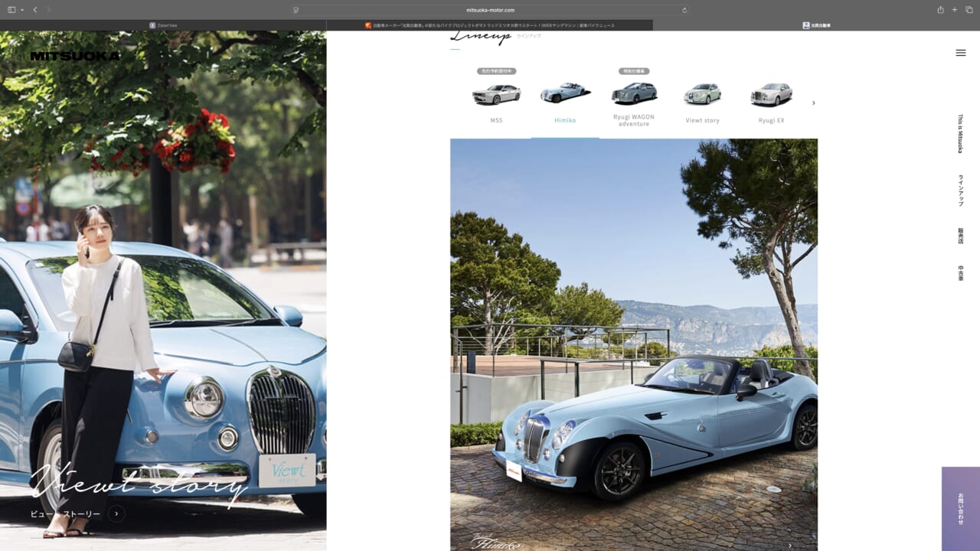
Task: Go back with the browser back arrow
Action: point(35,10)
